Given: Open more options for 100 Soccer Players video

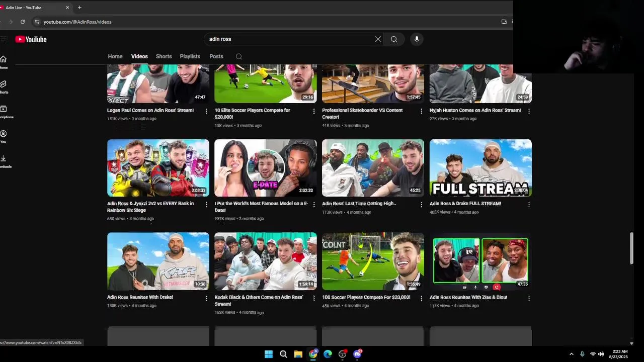Looking at the screenshot, I should pyautogui.click(x=422, y=298).
